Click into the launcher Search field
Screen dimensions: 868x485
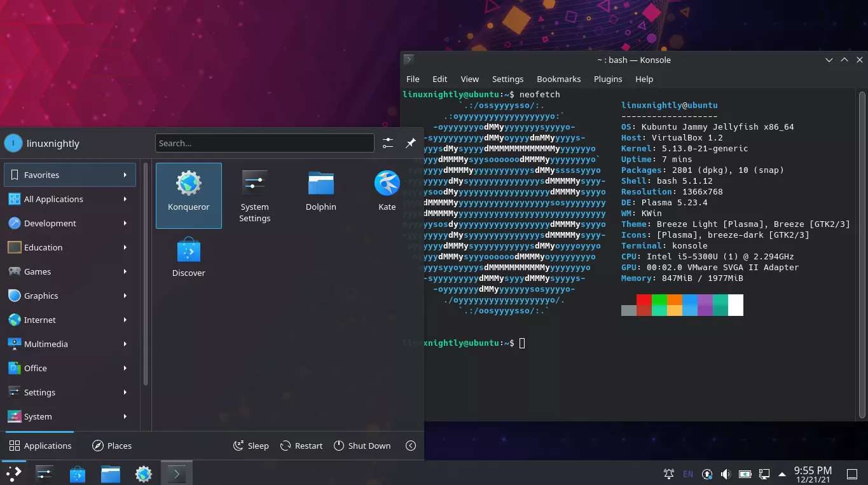pyautogui.click(x=265, y=143)
